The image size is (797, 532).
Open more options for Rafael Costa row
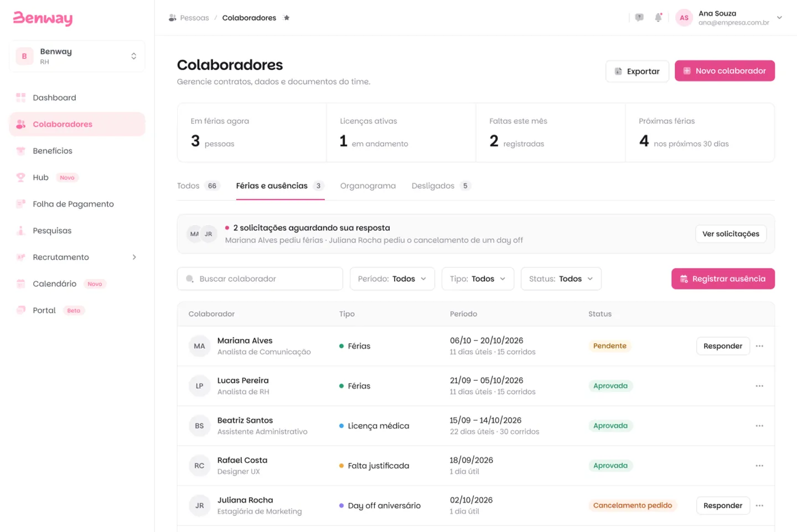point(759,466)
